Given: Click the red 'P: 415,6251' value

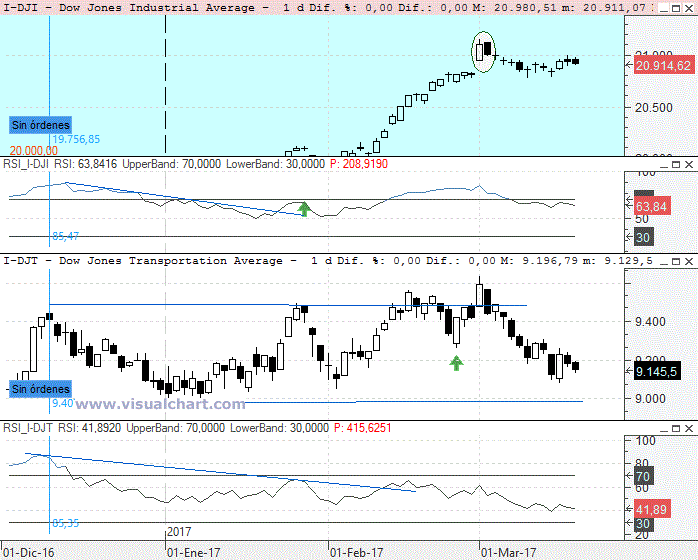Looking at the screenshot, I should pos(362,428).
